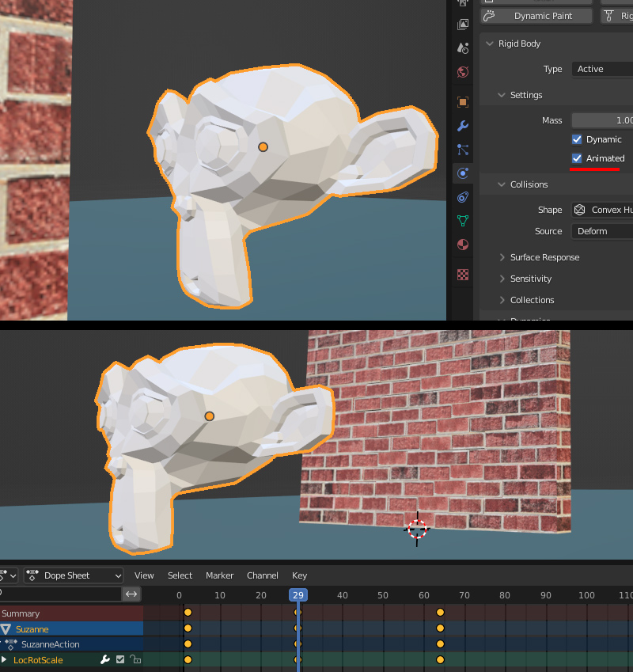Viewport: 633px width, 672px height.
Task: Expand the LocRotScale channel group
Action: coord(4,659)
